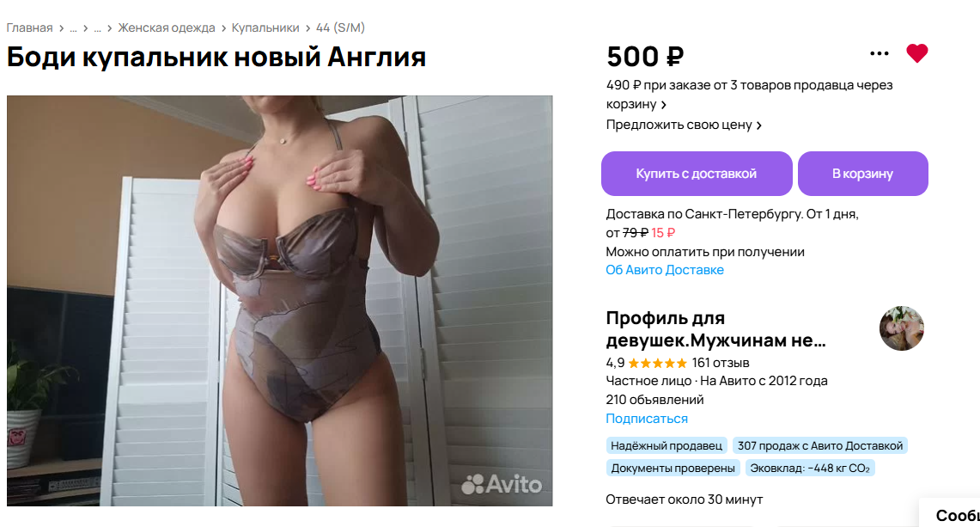Click the Купить с доставкой button

tap(697, 174)
